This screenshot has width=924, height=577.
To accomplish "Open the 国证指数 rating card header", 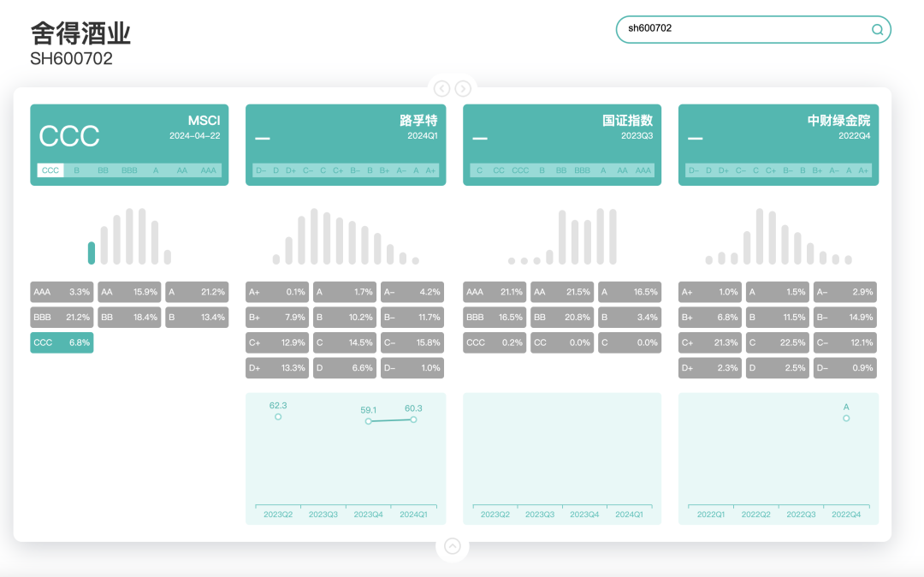I will (x=562, y=128).
